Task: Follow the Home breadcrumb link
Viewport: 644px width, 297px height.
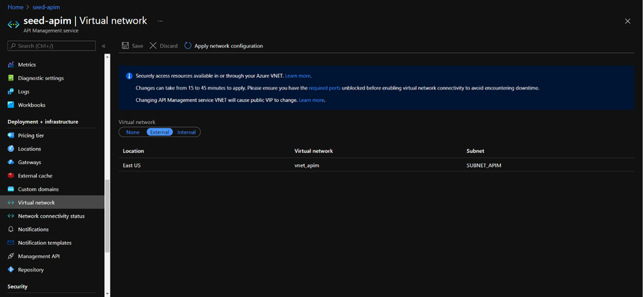Action: pyautogui.click(x=15, y=7)
